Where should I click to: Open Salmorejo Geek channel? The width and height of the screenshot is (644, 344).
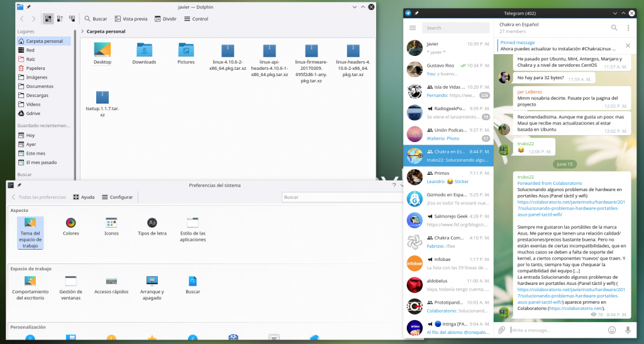[448, 221]
